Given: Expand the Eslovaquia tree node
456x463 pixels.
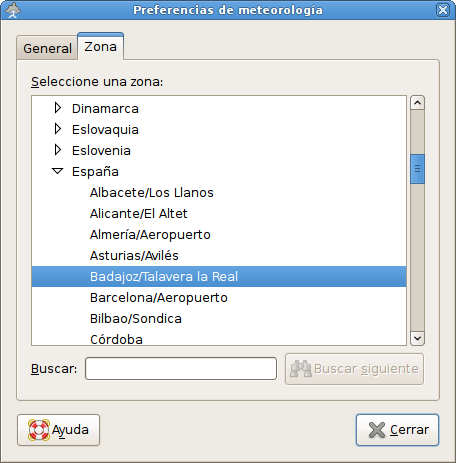Looking at the screenshot, I should coord(58,129).
